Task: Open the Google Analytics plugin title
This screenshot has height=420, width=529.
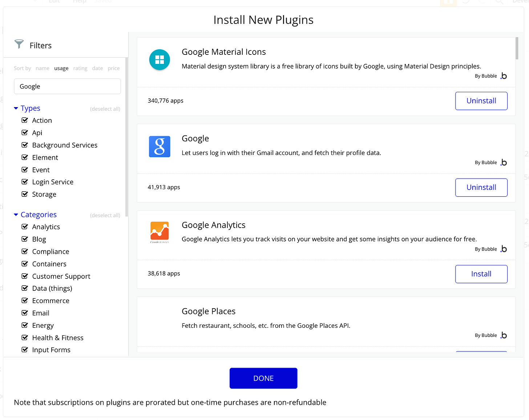Action: 214,225
